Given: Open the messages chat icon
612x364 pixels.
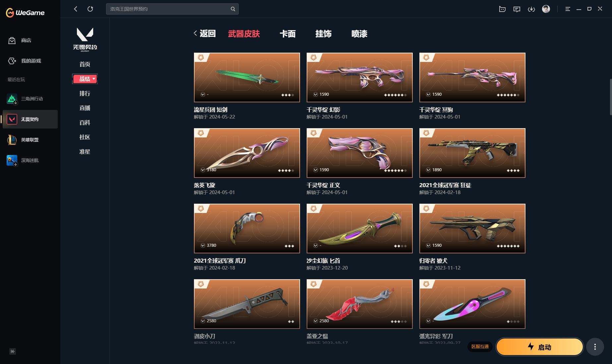Looking at the screenshot, I should (517, 9).
